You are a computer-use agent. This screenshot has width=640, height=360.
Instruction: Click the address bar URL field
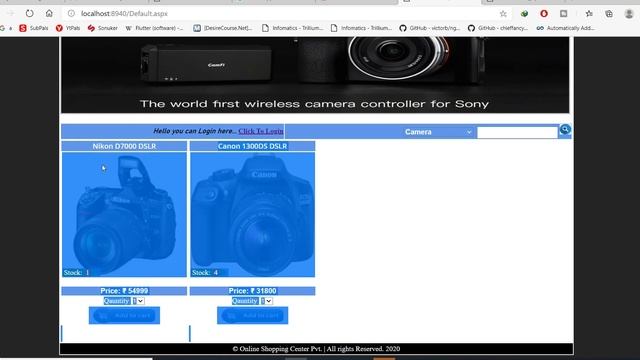click(x=286, y=13)
